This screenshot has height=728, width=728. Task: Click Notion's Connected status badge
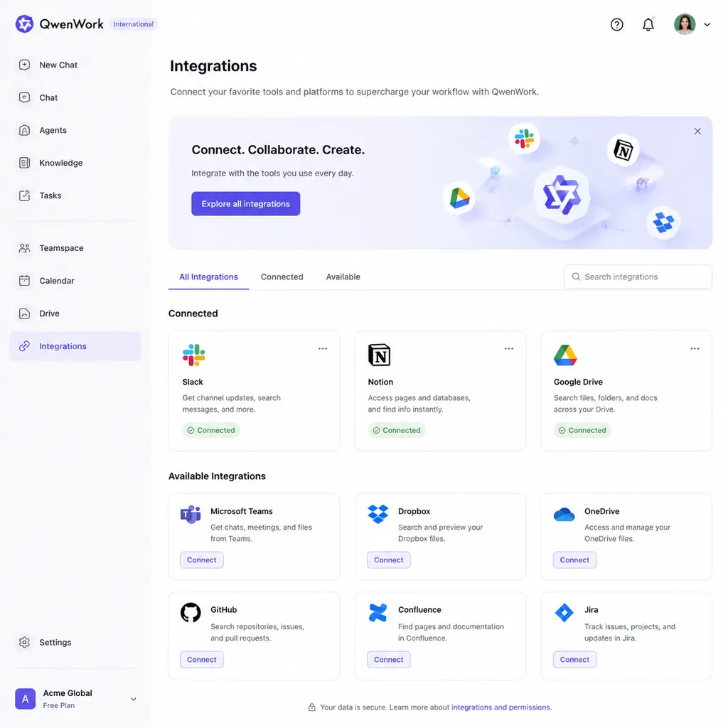(397, 430)
